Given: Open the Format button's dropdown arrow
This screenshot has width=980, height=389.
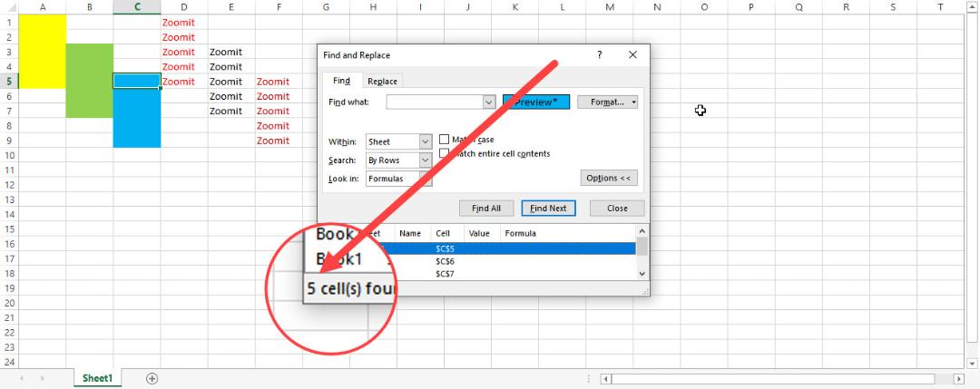Looking at the screenshot, I should click(633, 102).
